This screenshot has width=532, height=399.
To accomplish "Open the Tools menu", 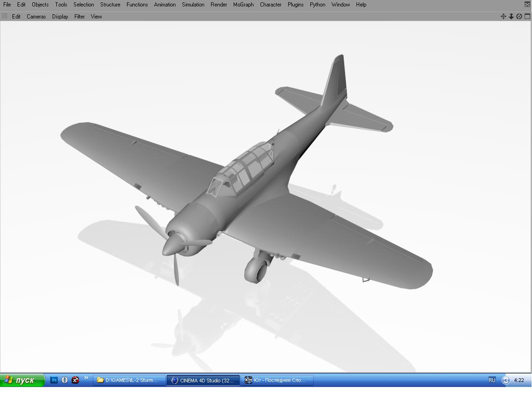I will point(61,5).
